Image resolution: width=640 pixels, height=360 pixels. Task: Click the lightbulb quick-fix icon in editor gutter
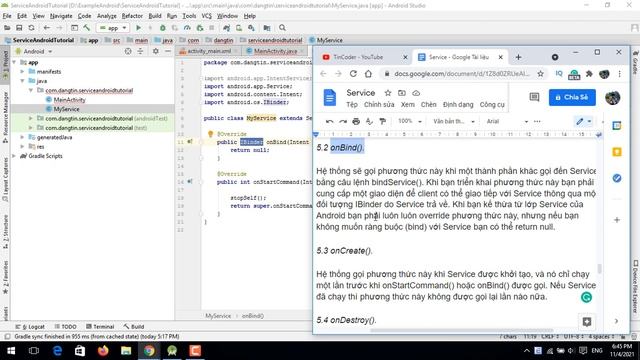211,134
